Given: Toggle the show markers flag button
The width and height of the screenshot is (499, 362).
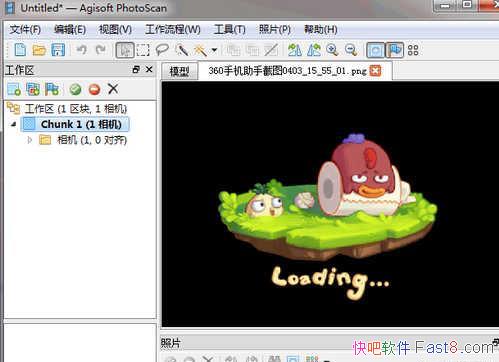Looking at the screenshot, I should [395, 50].
